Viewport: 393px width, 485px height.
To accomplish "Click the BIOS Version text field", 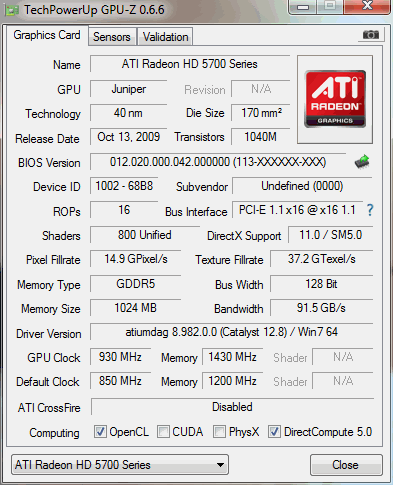I will point(218,162).
